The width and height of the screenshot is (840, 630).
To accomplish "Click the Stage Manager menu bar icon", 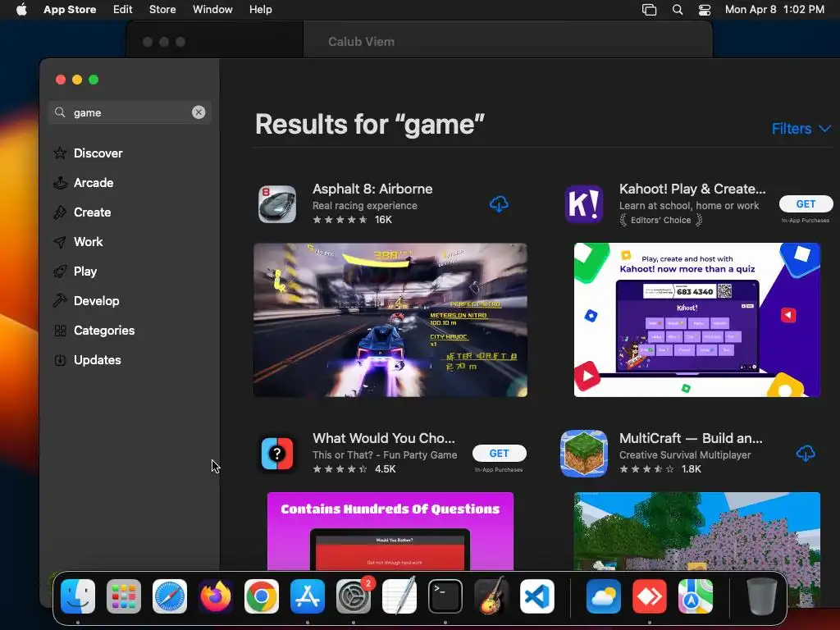I will [x=650, y=10].
